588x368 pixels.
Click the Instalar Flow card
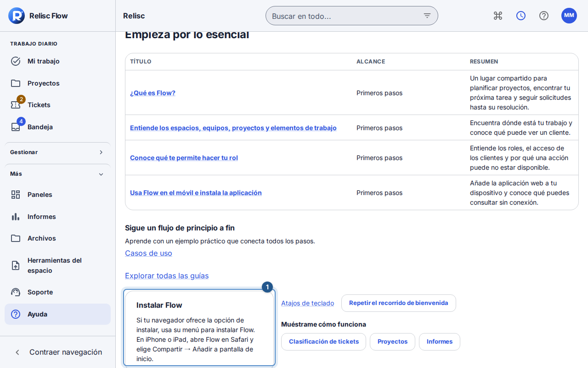click(x=199, y=328)
